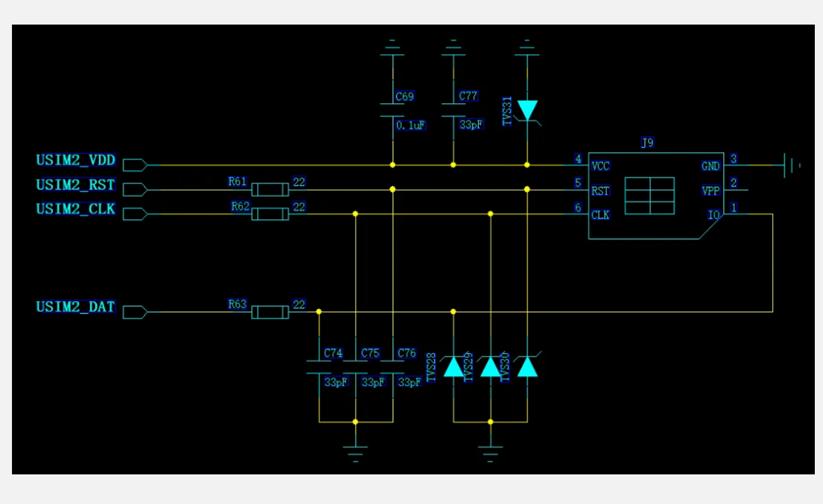Select the C76 capacitor symbol
This screenshot has height=504, width=823.
click(393, 367)
